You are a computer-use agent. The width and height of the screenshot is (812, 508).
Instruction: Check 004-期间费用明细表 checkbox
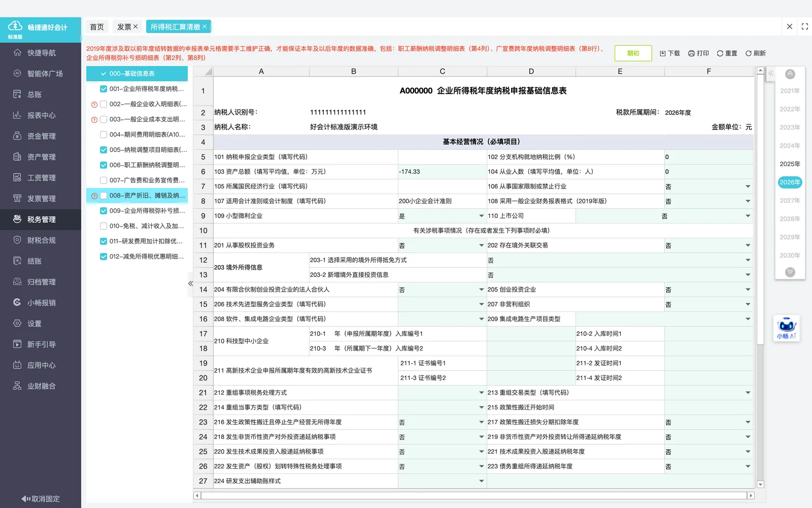pyautogui.click(x=104, y=135)
